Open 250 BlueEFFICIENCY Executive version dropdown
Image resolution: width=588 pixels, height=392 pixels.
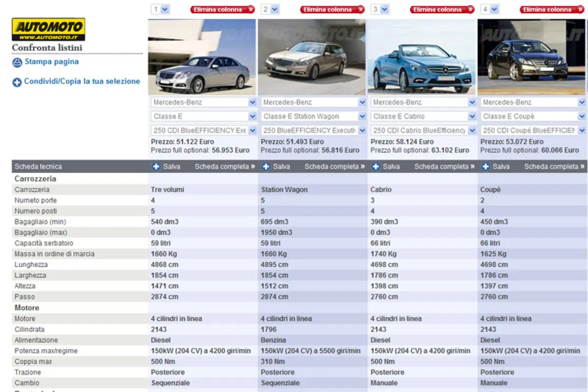click(x=314, y=131)
